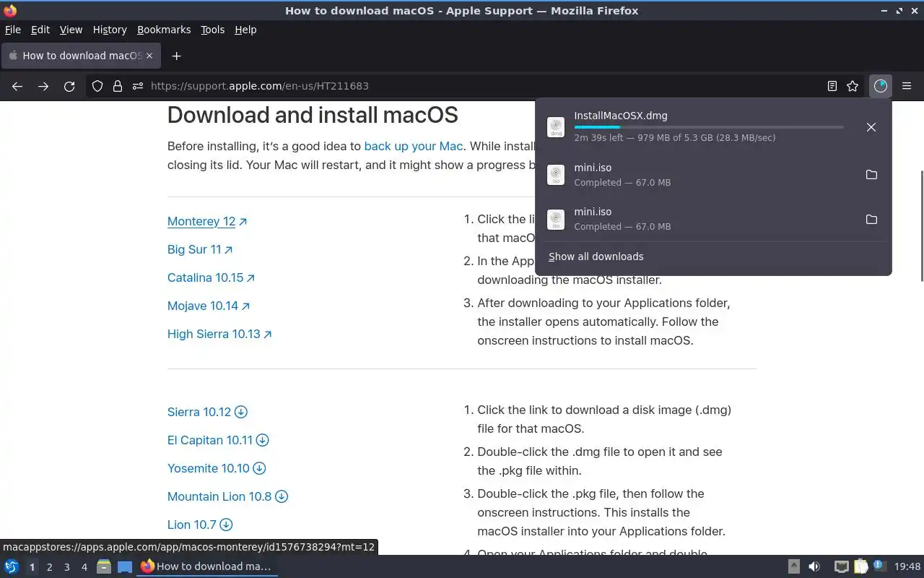Launch file manager from taskbar
The image size is (924, 578).
(x=104, y=567)
